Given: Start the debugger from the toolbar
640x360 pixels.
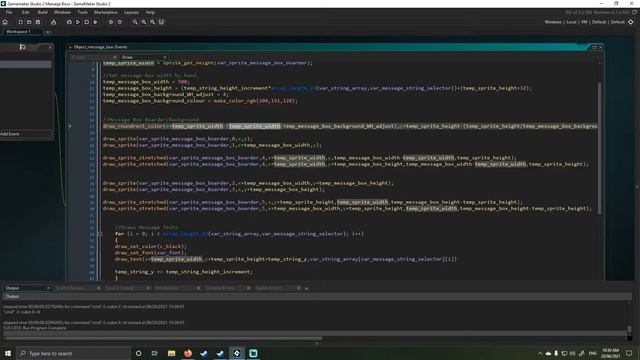Looking at the screenshot, I should (x=69, y=22).
